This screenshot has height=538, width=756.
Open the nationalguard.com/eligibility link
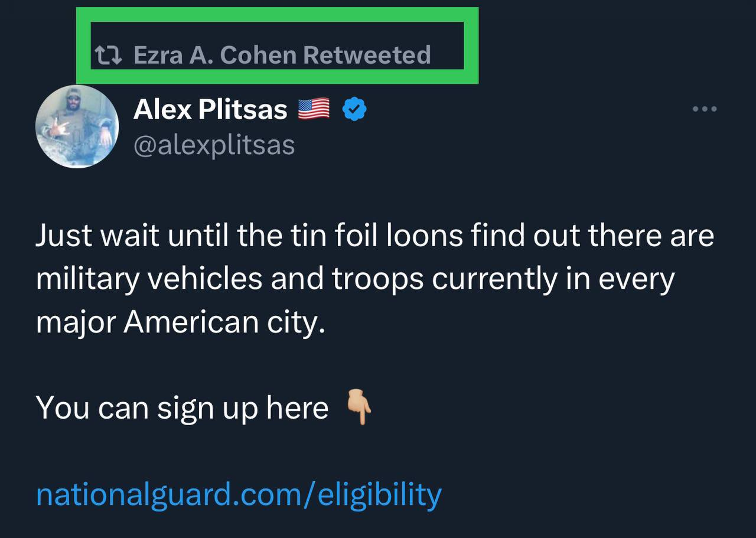[x=239, y=494]
